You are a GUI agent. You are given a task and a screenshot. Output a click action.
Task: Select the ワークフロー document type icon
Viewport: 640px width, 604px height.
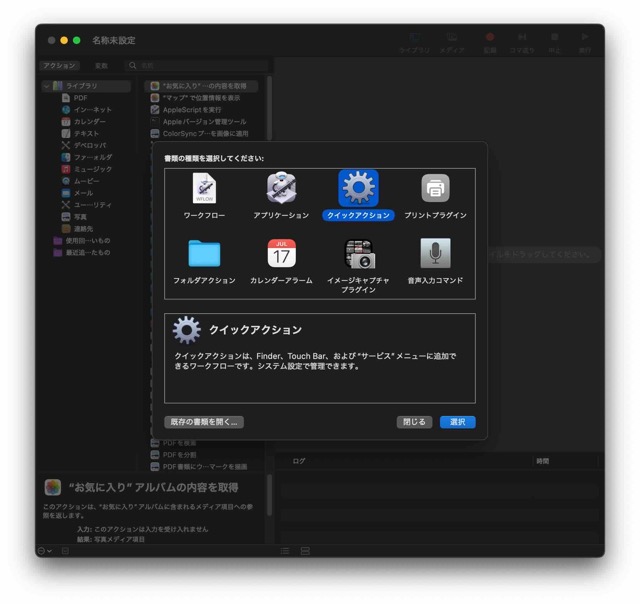204,189
